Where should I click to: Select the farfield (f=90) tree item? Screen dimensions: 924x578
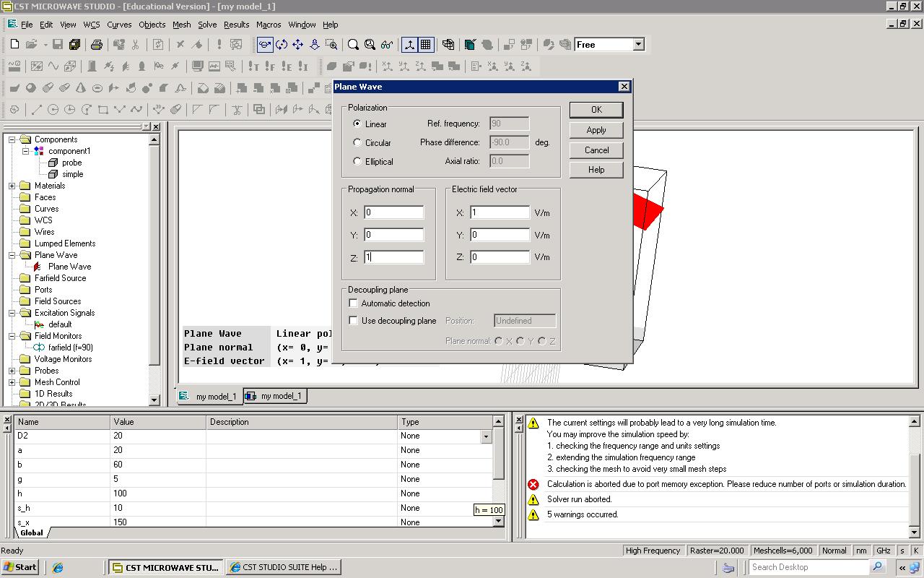(x=70, y=348)
